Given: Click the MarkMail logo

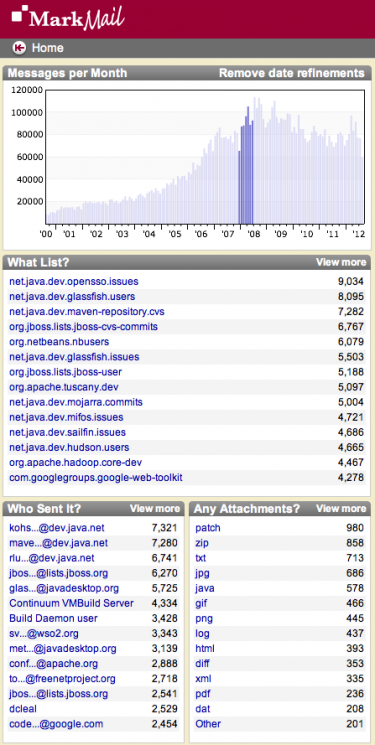Looking at the screenshot, I should click(x=68, y=18).
